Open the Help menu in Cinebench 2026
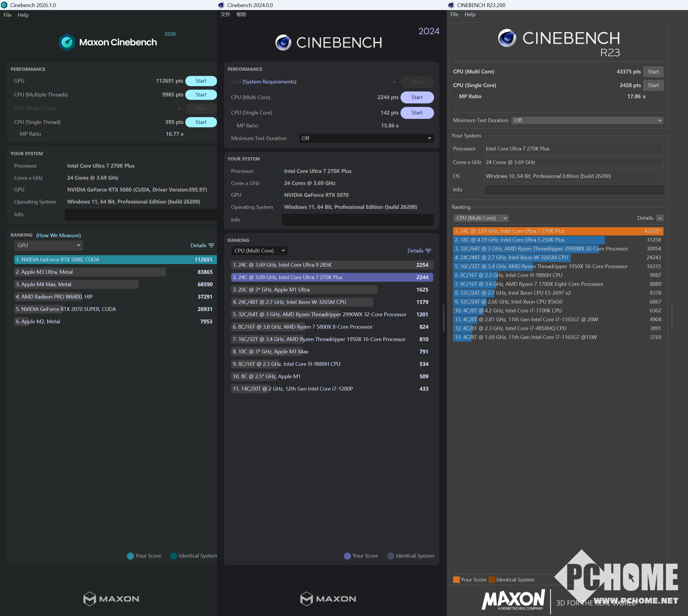Viewport: 688px width, 616px height. click(x=23, y=15)
